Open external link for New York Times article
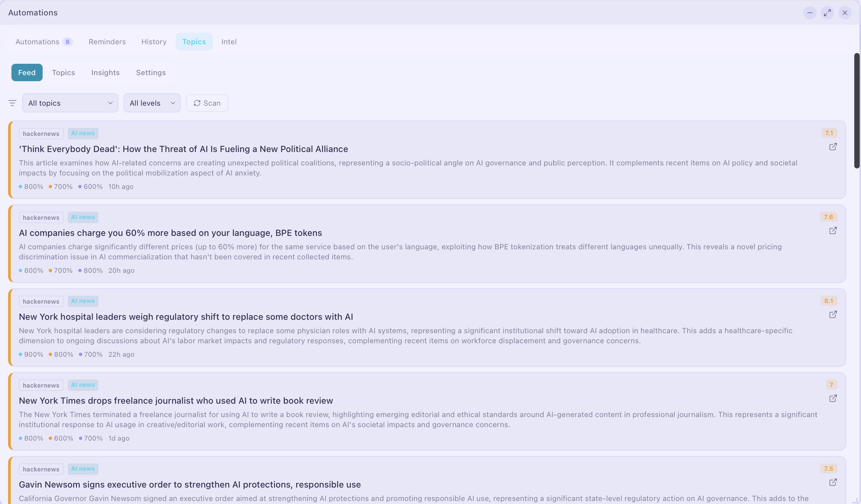The image size is (861, 504). pos(833,399)
